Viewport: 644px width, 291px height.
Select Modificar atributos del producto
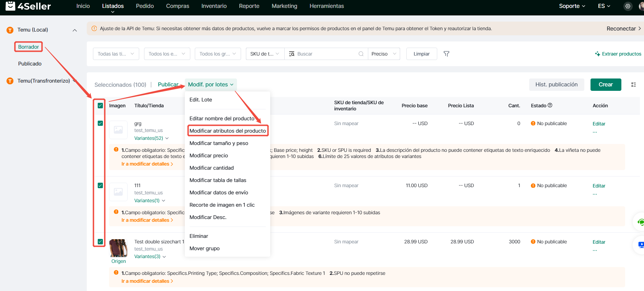(x=228, y=131)
